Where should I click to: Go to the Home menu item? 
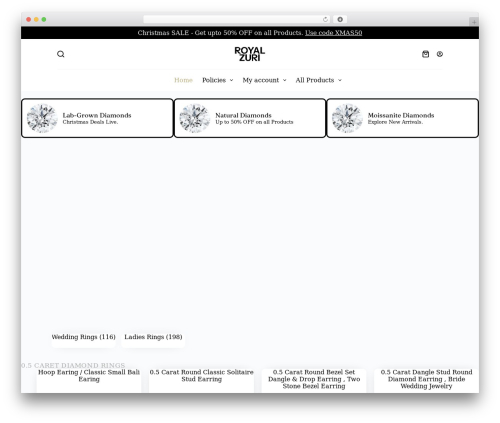click(183, 80)
